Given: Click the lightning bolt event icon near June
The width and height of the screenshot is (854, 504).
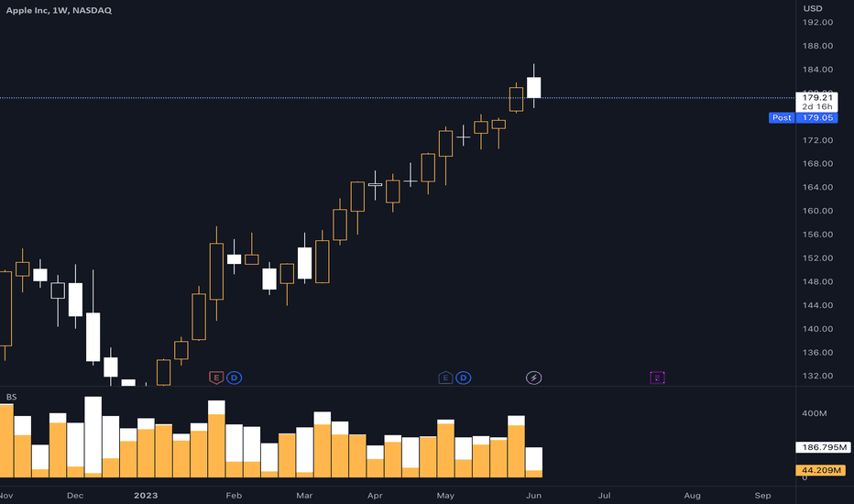Looking at the screenshot, I should (533, 378).
